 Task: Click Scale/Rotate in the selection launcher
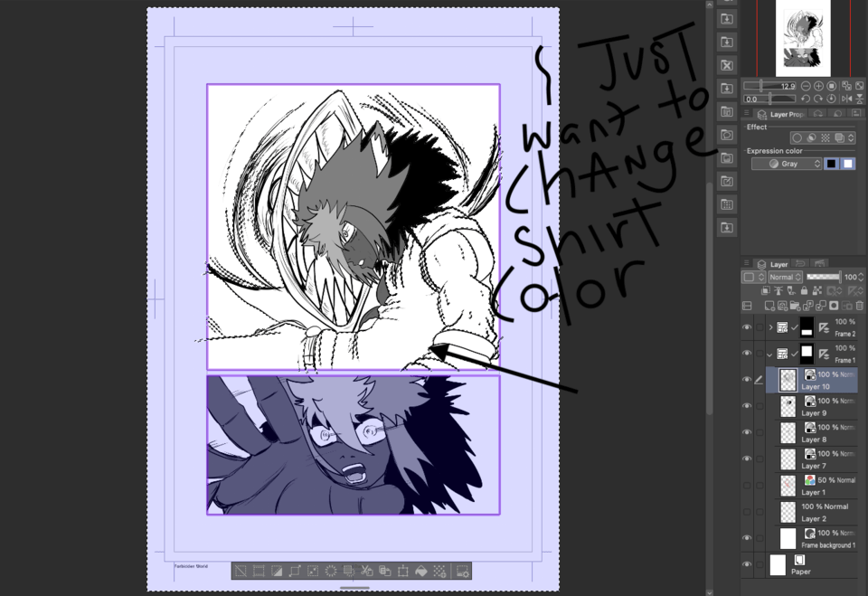tap(403, 571)
